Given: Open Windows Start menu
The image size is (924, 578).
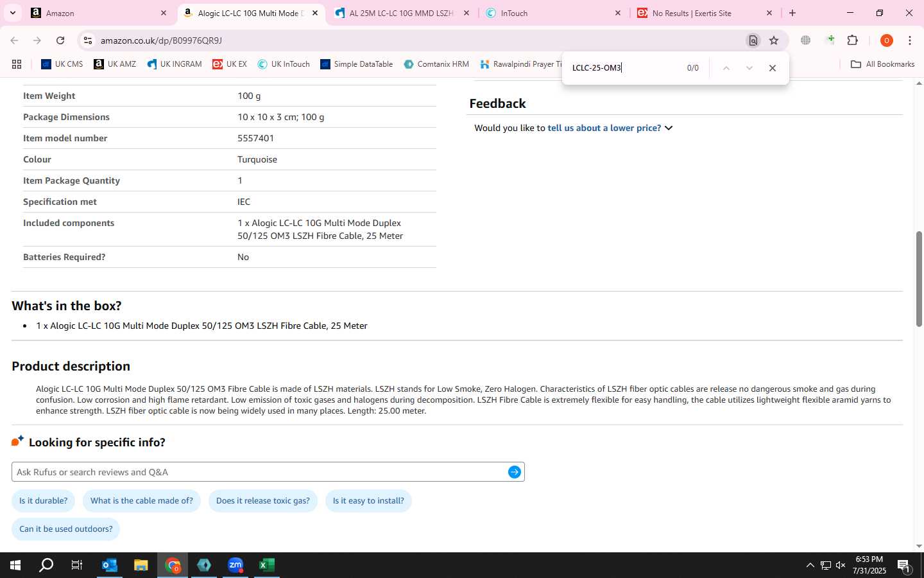Looking at the screenshot, I should (x=15, y=565).
